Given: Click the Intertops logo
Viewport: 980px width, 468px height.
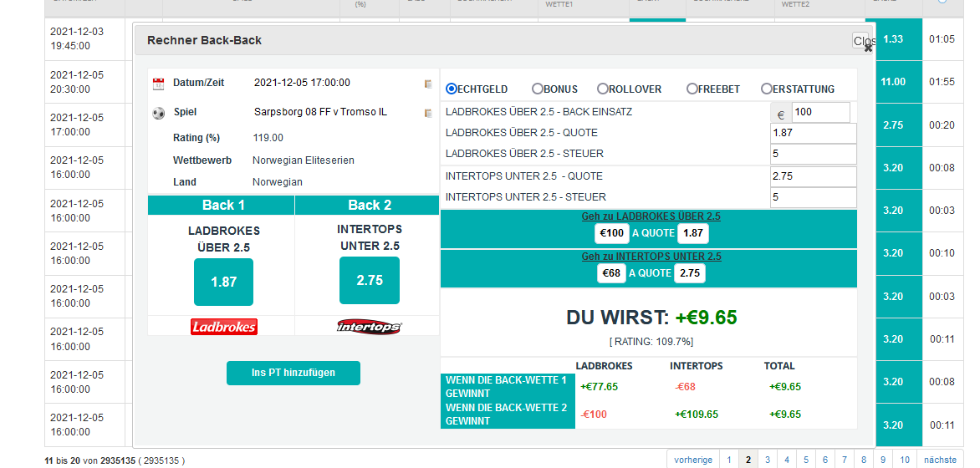Looking at the screenshot, I should [370, 326].
